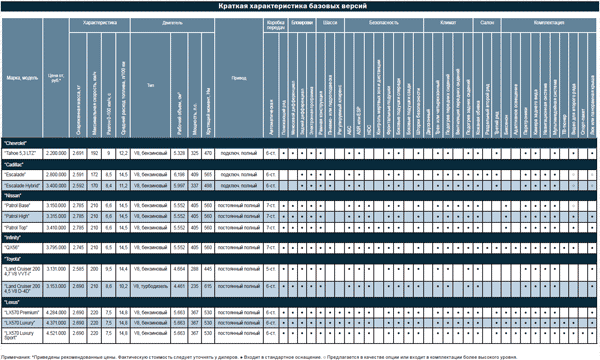600x360 pixels.
Task: Select the "Patrol Base" model cell
Action: click(x=22, y=206)
